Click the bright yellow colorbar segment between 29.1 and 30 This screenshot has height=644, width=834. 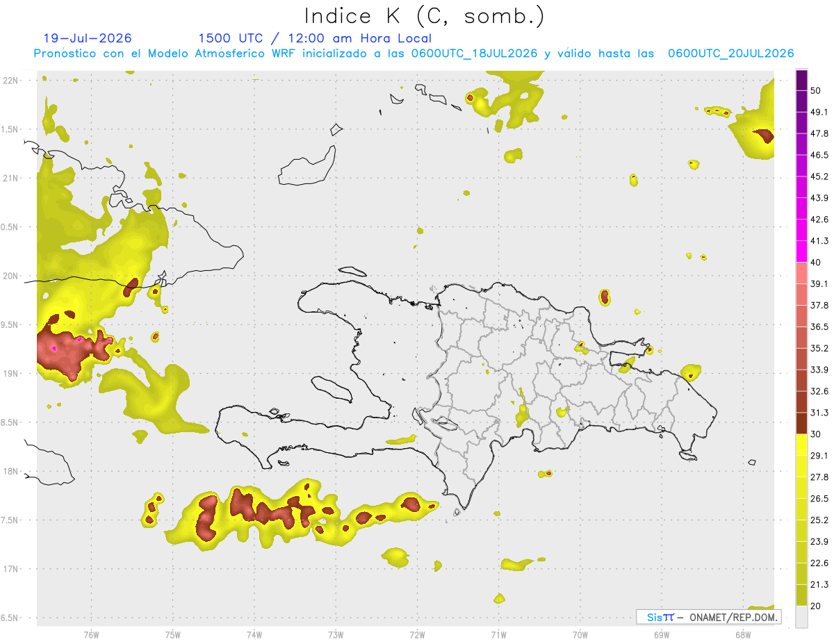(x=801, y=445)
